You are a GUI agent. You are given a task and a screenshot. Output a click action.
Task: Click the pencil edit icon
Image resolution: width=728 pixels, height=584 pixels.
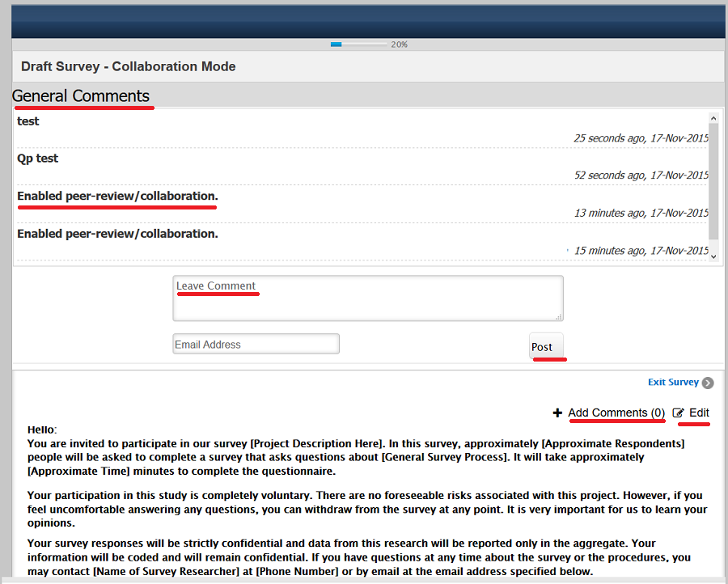[679, 413]
